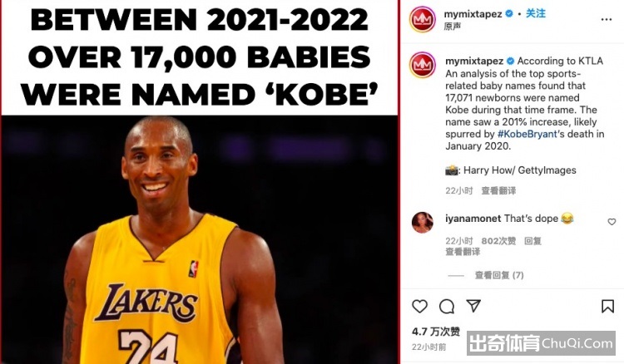Follow mymixtapez with 关注 button
This screenshot has width=624, height=364.
pos(536,13)
